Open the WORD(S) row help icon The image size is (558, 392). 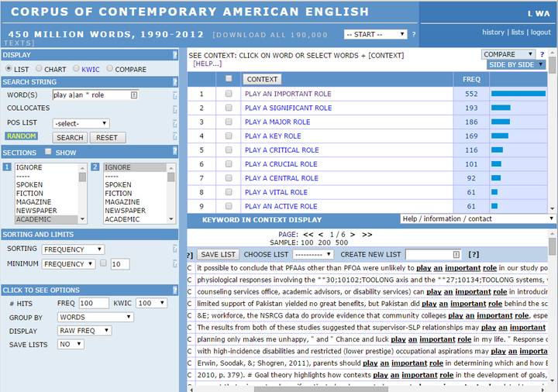174,95
